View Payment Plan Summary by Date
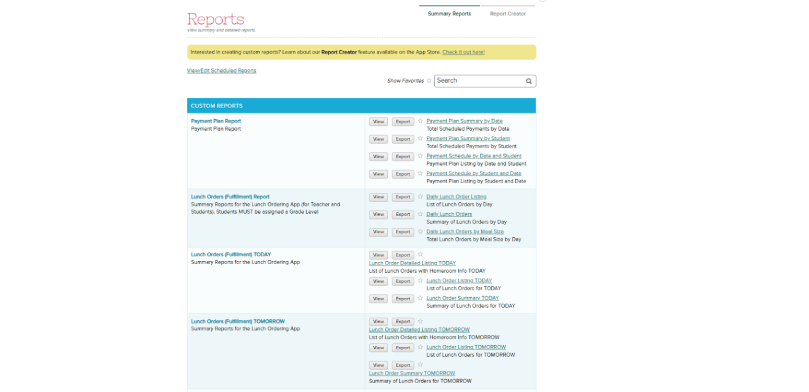Image resolution: width=809 pixels, height=392 pixels. 378,122
